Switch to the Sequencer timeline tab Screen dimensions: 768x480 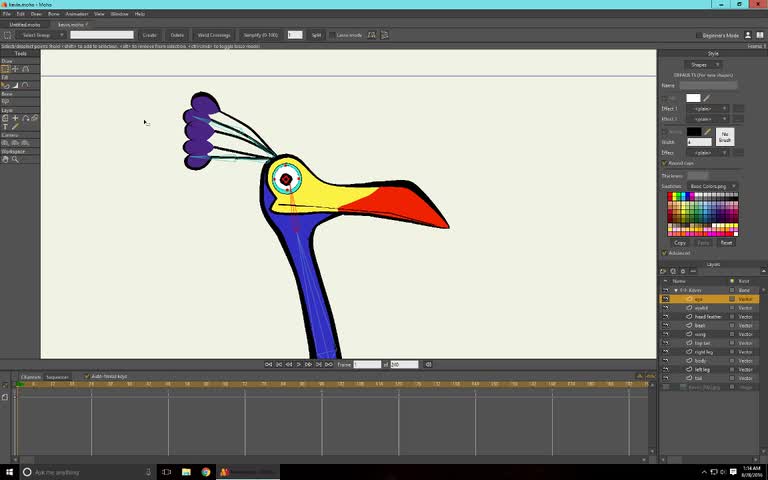[x=57, y=377]
